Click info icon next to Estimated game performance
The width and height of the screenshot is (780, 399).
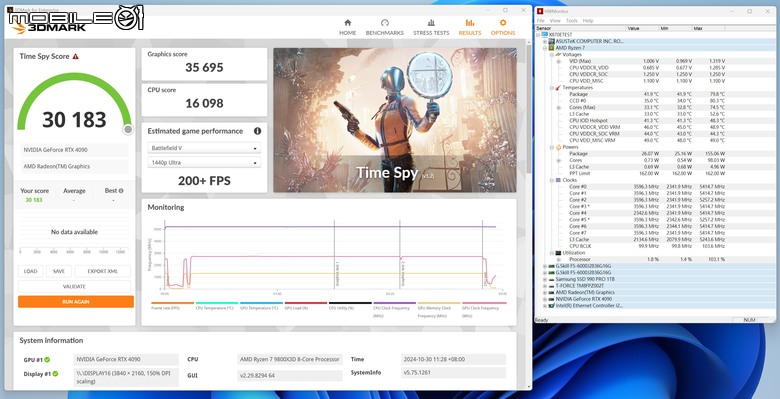click(257, 131)
